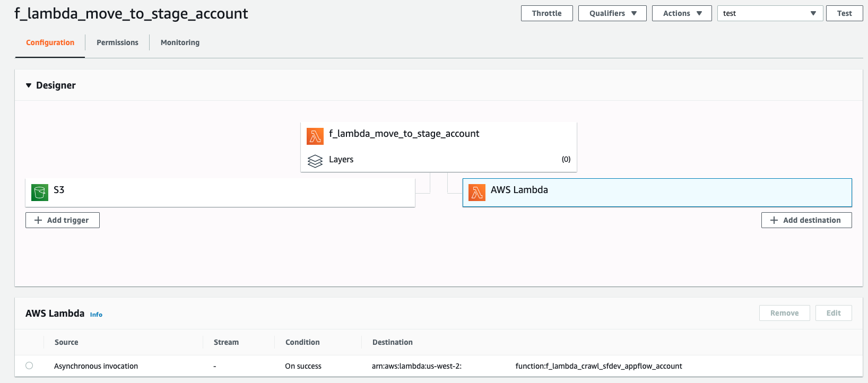Switch to the Monitoring tab

(x=180, y=42)
